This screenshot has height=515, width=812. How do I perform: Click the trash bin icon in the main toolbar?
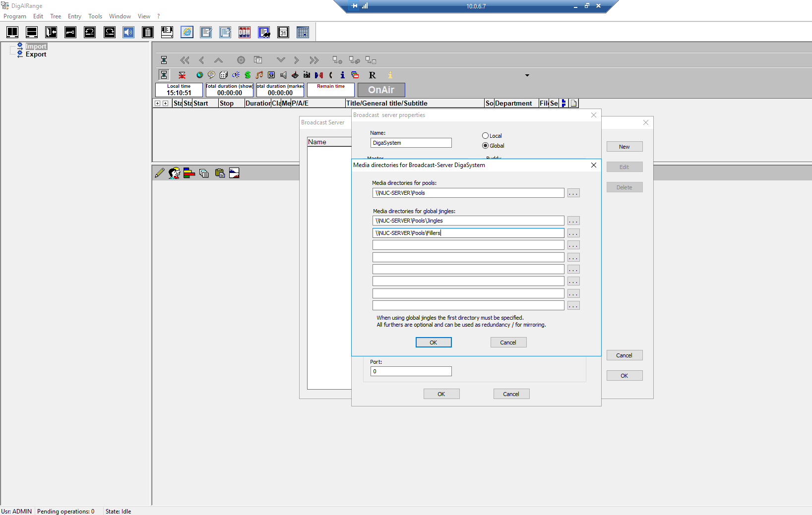coord(148,33)
